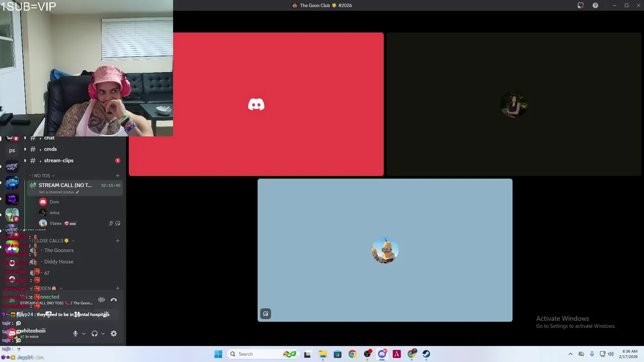
Task: Expand the microphone input options arrow
Action: [x=84, y=333]
